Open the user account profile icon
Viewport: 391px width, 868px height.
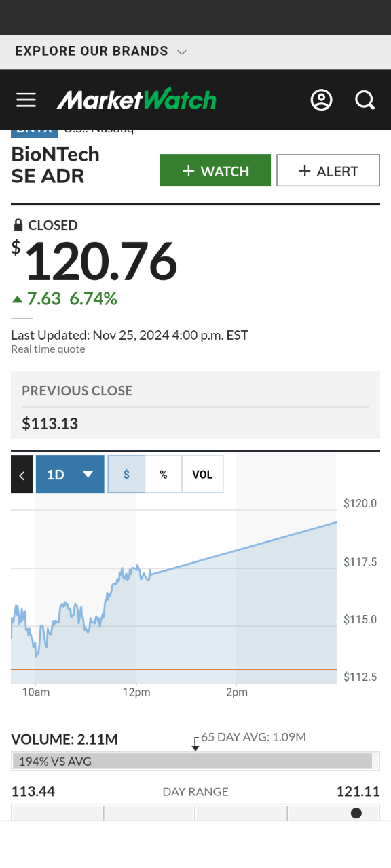321,100
